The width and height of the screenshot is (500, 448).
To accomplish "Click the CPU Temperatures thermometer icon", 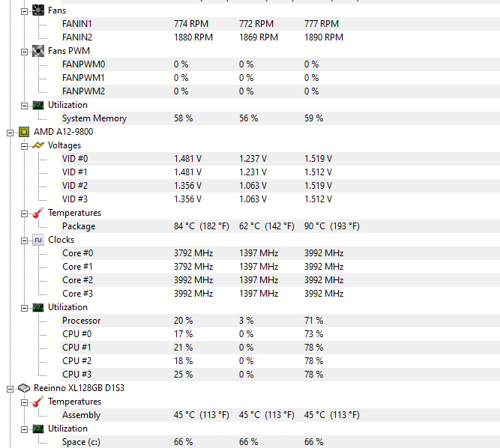I will coord(38,213).
